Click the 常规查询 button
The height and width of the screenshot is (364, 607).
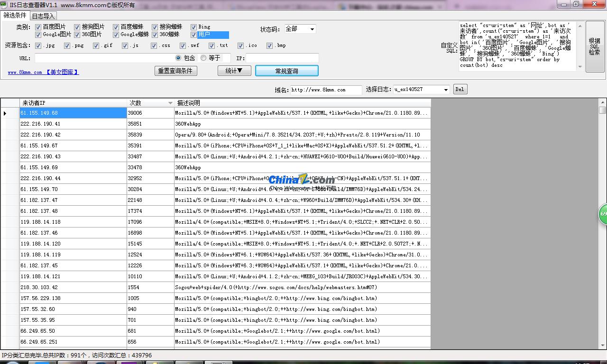[x=287, y=71]
